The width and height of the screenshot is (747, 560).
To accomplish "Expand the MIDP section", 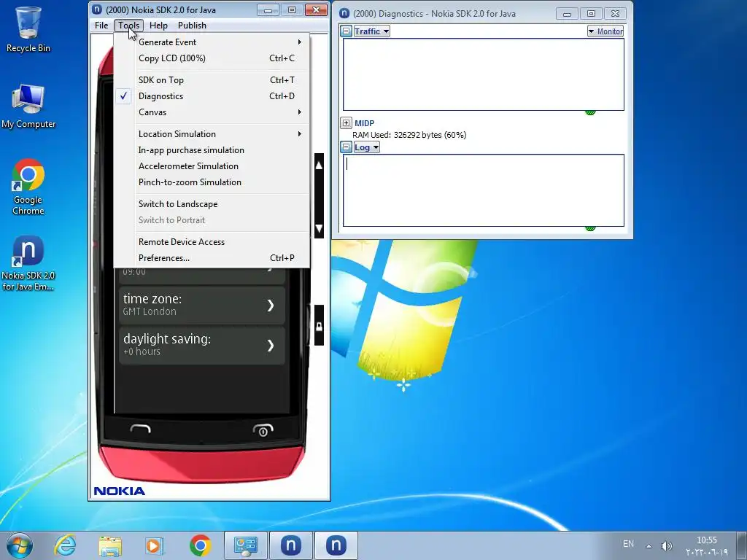I will pos(347,122).
